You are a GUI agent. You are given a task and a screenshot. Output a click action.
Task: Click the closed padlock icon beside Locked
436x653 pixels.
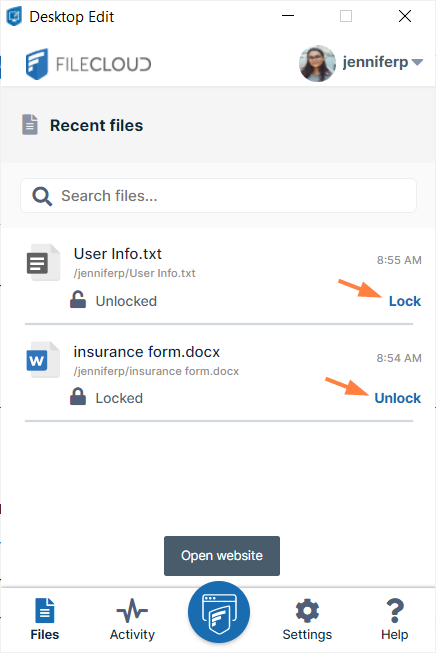[78, 396]
